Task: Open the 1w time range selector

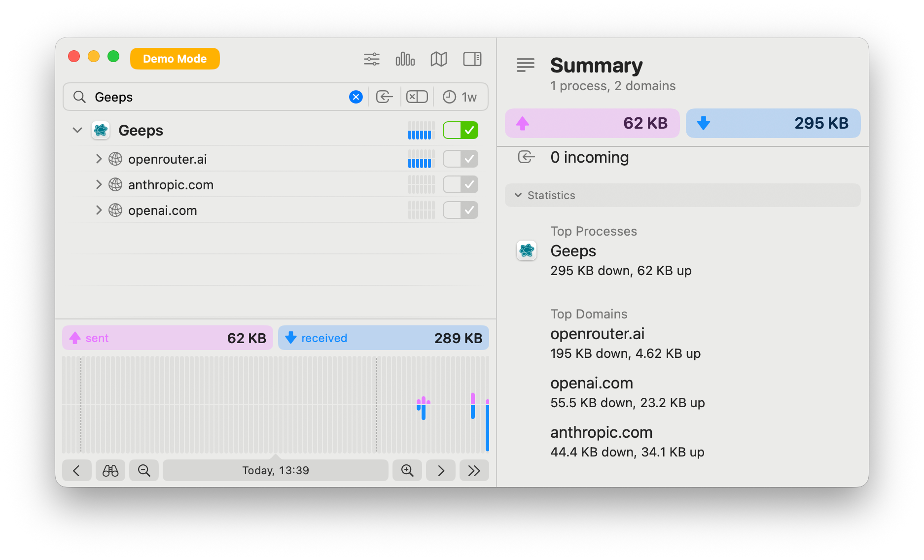Action: 460,97
